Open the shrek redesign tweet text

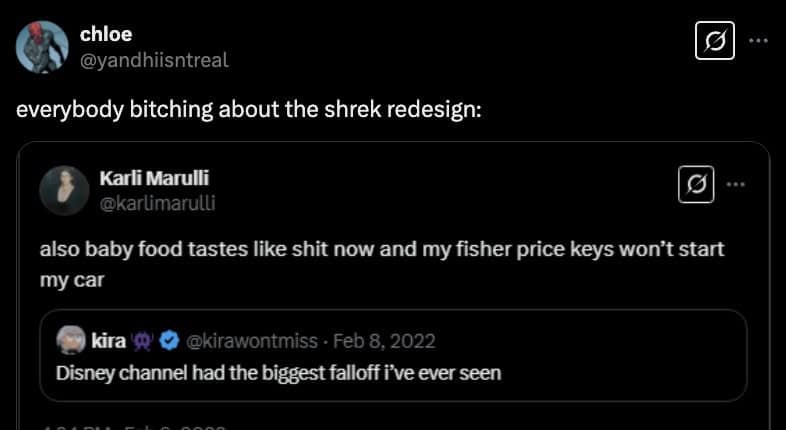coord(249,107)
